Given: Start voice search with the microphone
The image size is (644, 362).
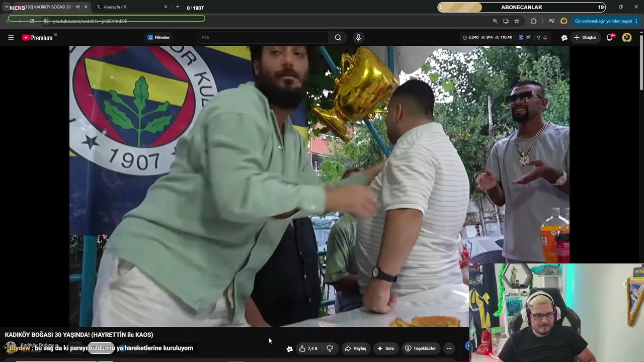Looking at the screenshot, I should pyautogui.click(x=358, y=38).
